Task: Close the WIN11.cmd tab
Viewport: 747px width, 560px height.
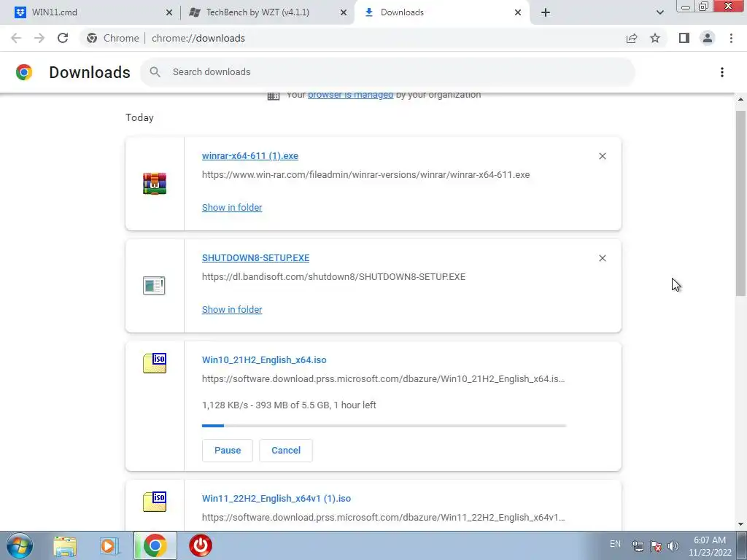Action: point(169,12)
